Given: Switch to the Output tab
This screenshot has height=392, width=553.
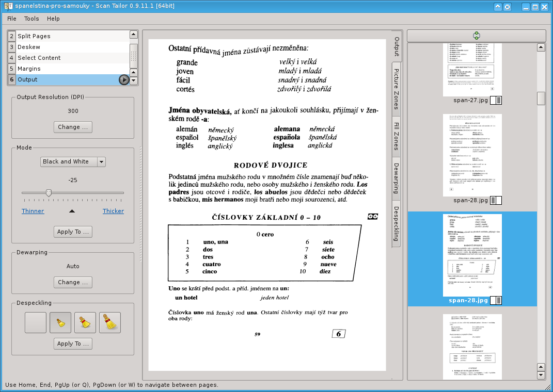Looking at the screenshot, I should tap(397, 46).
